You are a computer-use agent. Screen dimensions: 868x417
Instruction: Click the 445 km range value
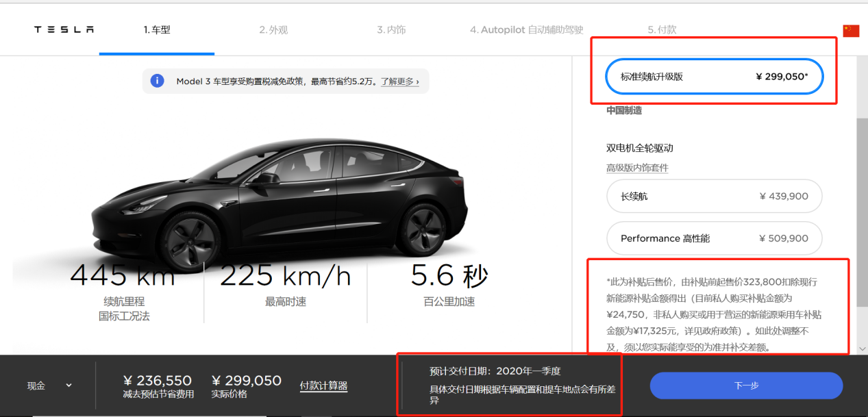(123, 275)
